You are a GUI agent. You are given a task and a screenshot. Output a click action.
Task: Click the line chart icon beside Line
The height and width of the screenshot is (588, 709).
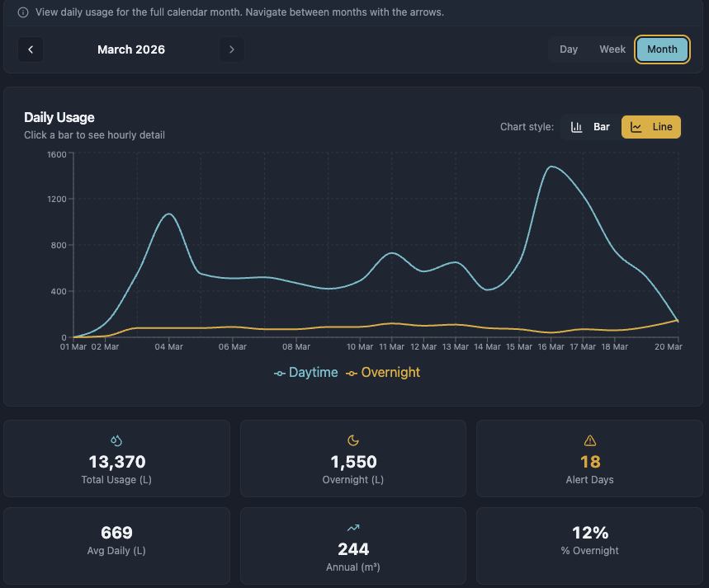coord(635,126)
